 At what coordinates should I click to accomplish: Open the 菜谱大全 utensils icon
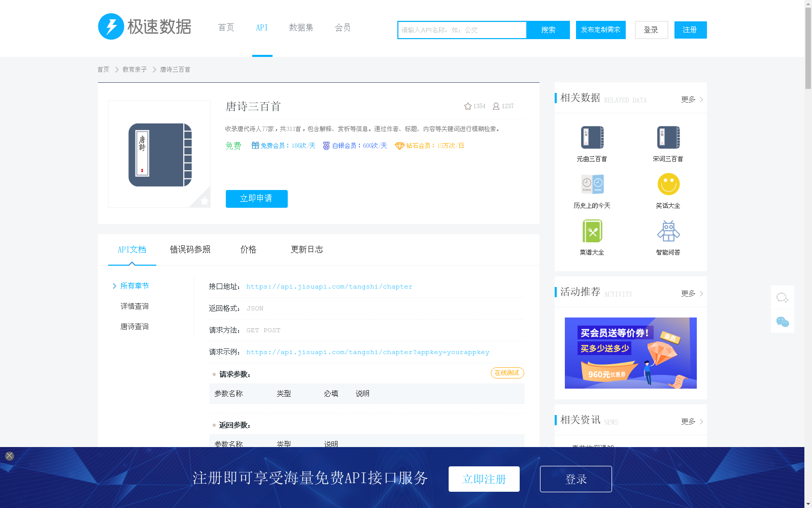[x=592, y=231]
